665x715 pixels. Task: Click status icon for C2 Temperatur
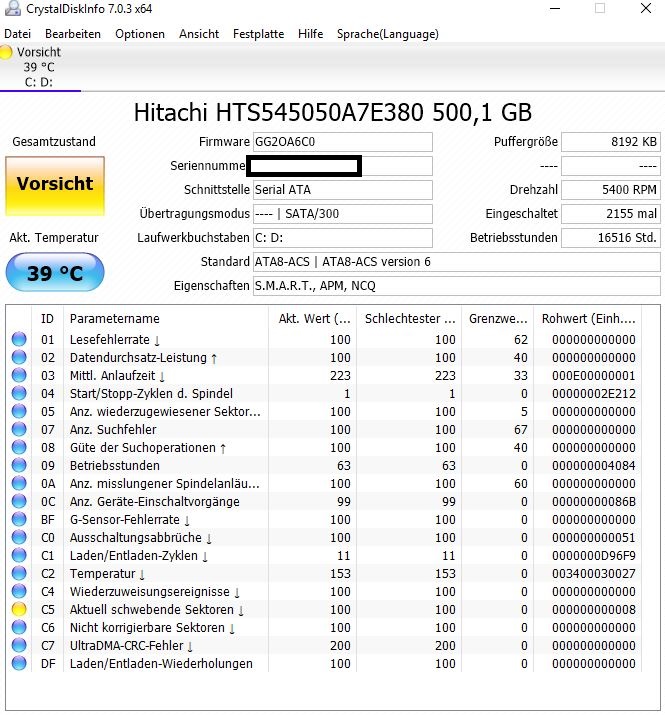tap(19, 573)
